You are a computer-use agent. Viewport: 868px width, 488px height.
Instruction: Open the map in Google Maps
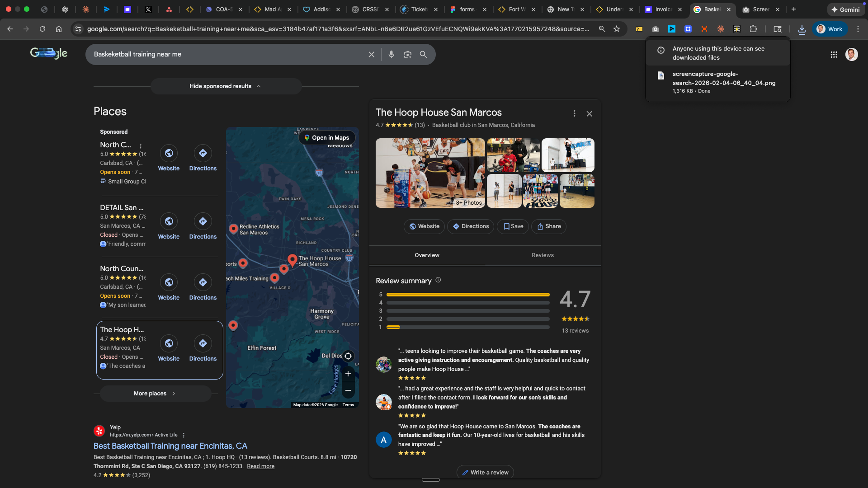(x=327, y=137)
